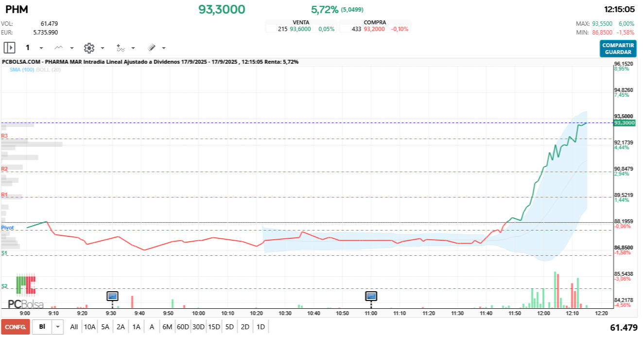644x337 pixels.
Task: Click the 96,1520 price axis label
Action: click(x=624, y=64)
